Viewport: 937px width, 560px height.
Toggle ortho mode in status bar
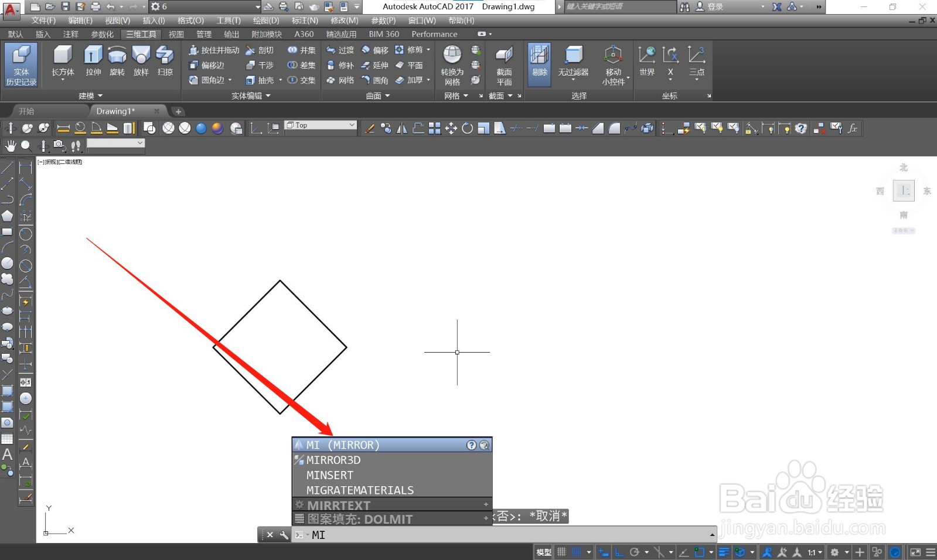click(x=619, y=552)
